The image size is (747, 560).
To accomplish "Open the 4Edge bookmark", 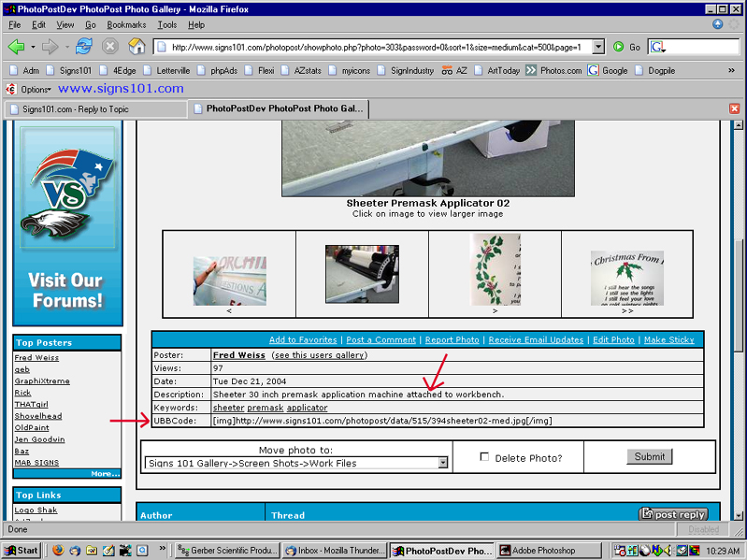I will 118,70.
